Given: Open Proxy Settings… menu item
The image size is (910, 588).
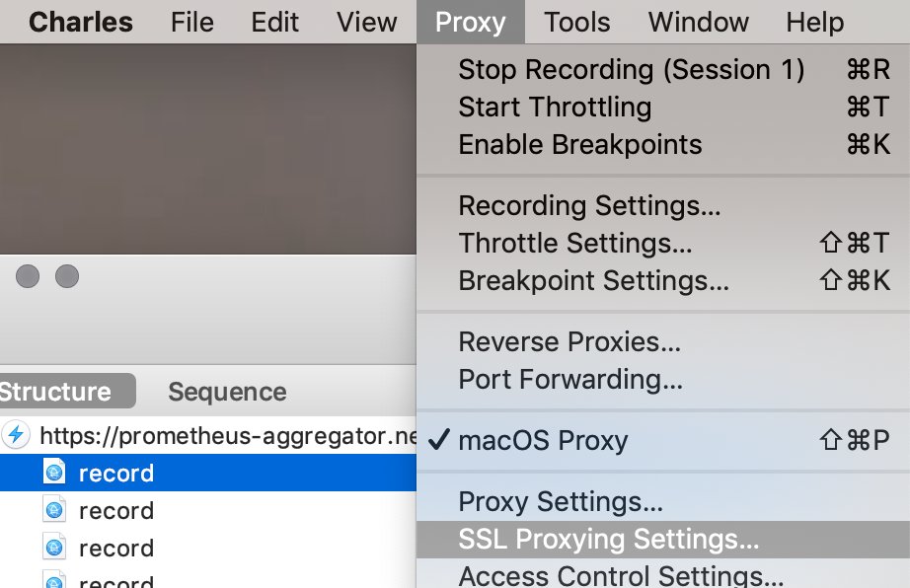Looking at the screenshot, I should (x=663, y=501).
